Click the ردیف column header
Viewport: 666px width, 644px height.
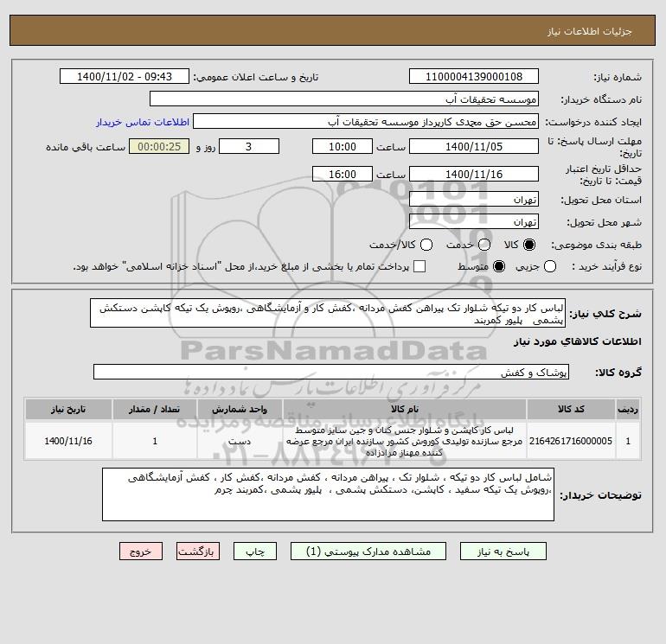[628, 409]
